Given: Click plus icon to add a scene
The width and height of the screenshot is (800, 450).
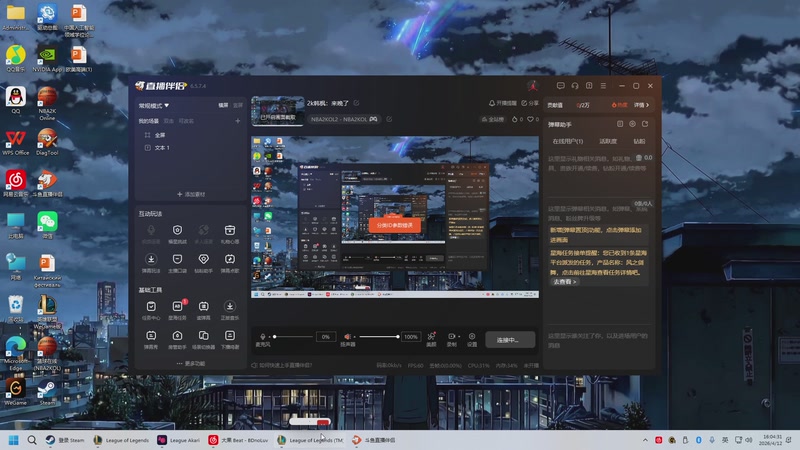Looking at the screenshot, I should click(x=237, y=121).
